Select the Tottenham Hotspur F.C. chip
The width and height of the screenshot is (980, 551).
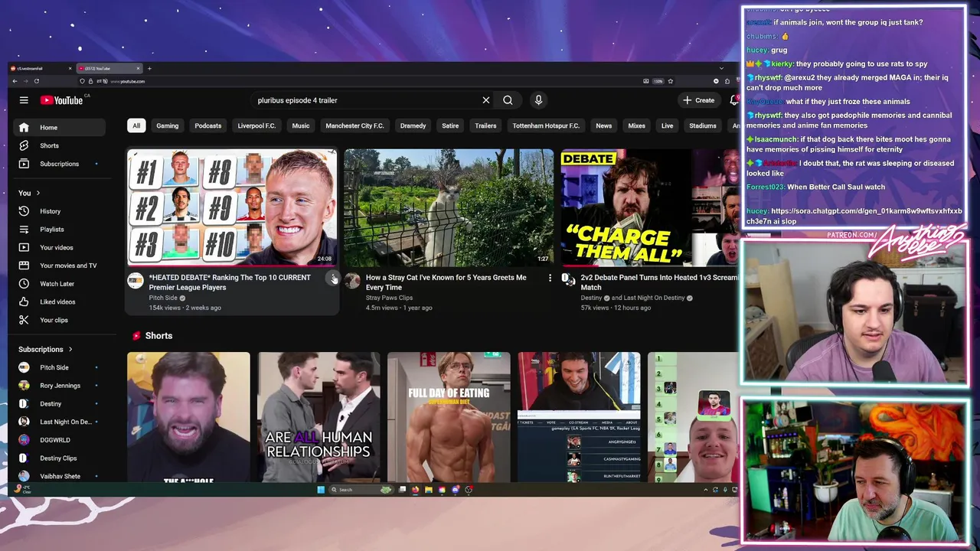[546, 126]
